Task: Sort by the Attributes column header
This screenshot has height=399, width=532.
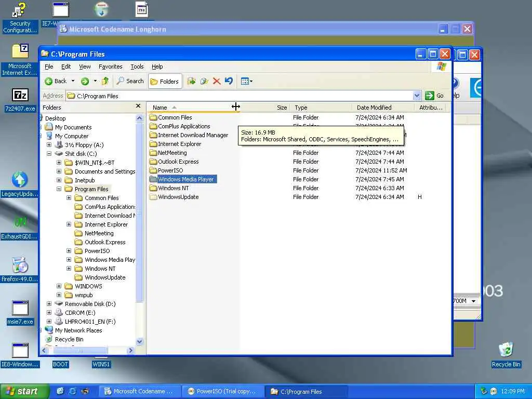Action: [430, 108]
